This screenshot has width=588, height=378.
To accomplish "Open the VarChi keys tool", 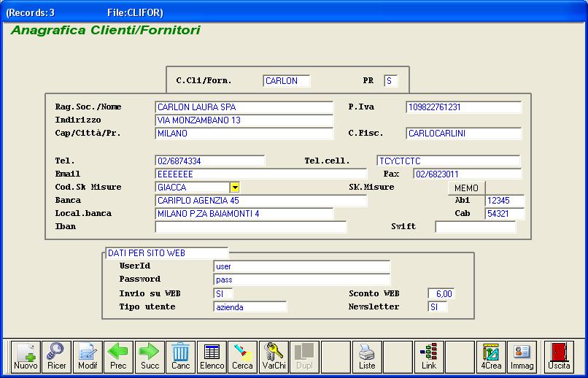I will click(274, 356).
